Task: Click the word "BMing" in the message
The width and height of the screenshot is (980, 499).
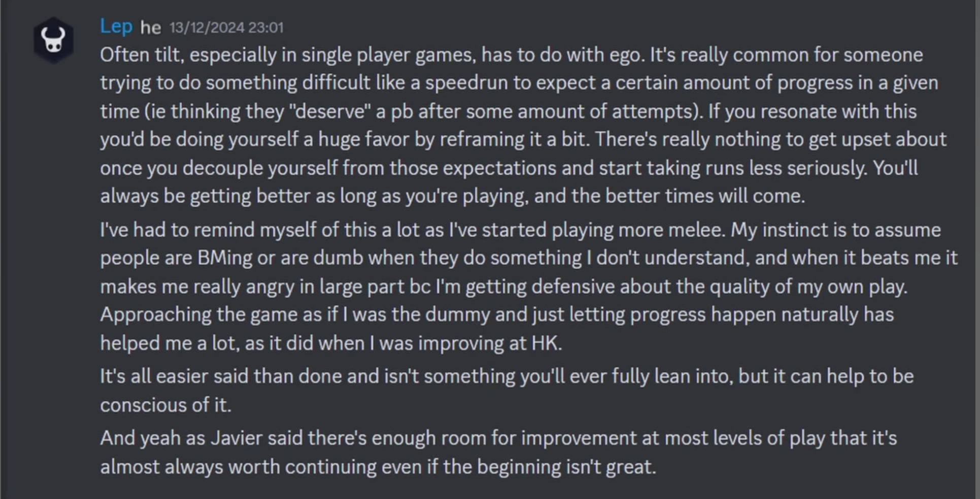Action: tap(224, 258)
